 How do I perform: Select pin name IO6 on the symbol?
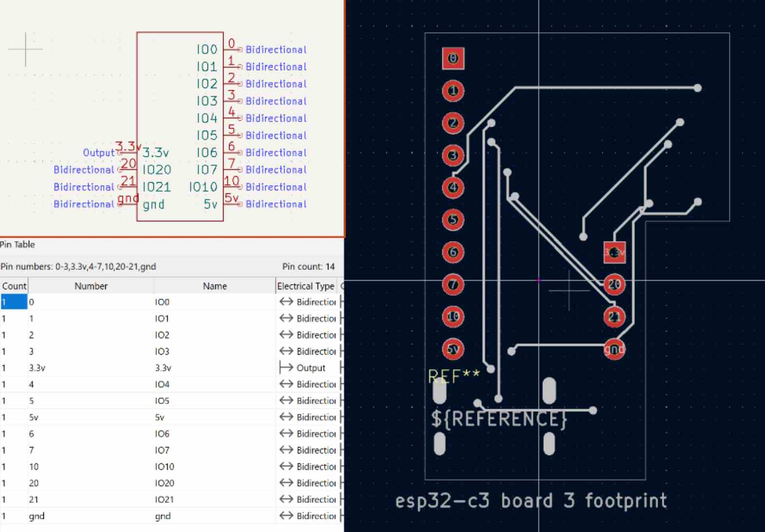207,152
